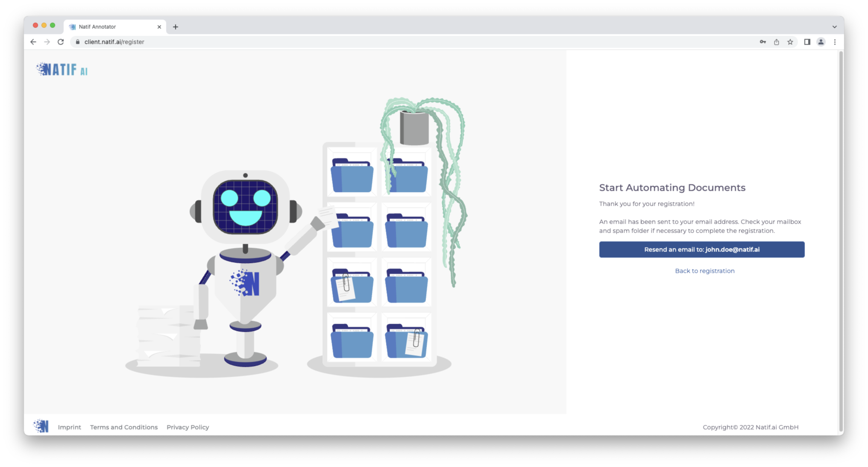Select Terms and Conditions menu item

(123, 427)
